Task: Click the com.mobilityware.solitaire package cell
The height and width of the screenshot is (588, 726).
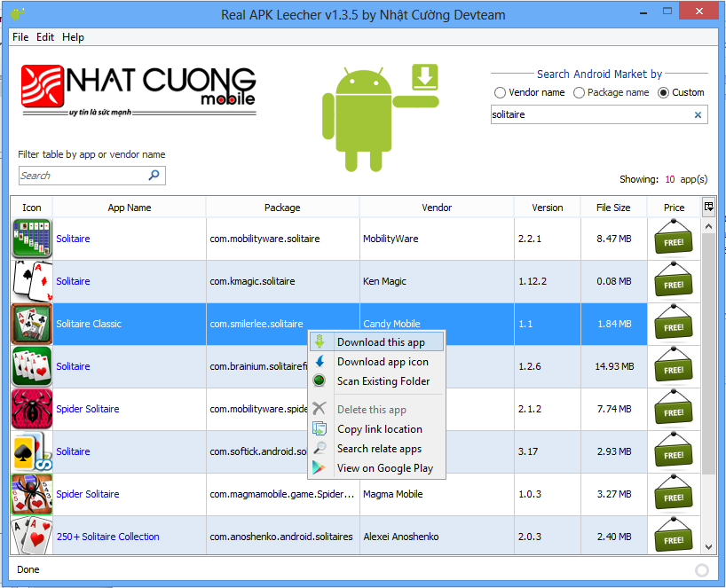Action: coord(282,239)
